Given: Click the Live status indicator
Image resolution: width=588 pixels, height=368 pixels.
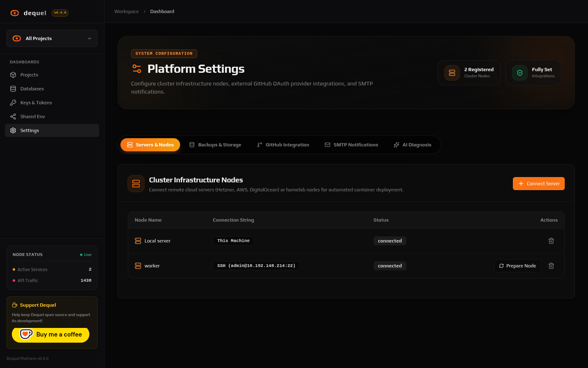Looking at the screenshot, I should 86,255.
